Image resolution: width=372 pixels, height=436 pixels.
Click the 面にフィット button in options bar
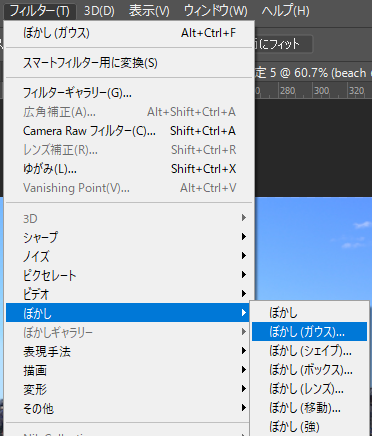point(283,44)
